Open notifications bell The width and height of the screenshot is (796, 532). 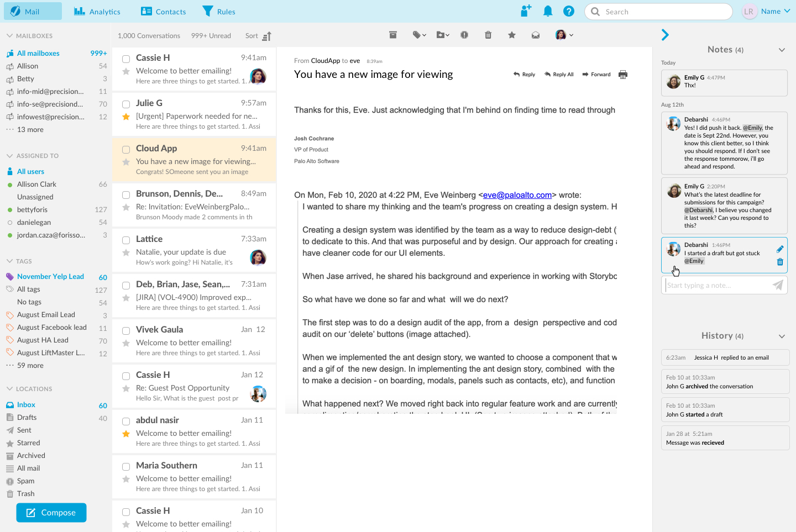[x=548, y=11]
